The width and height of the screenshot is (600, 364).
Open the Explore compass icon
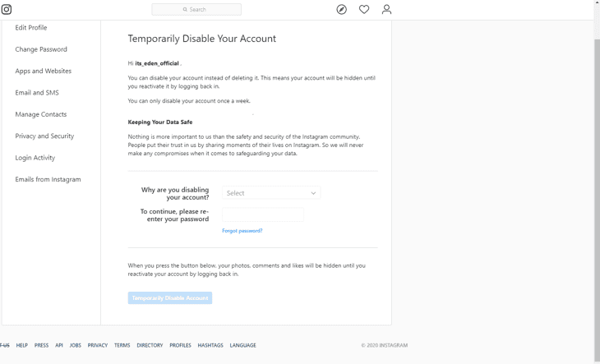[341, 9]
